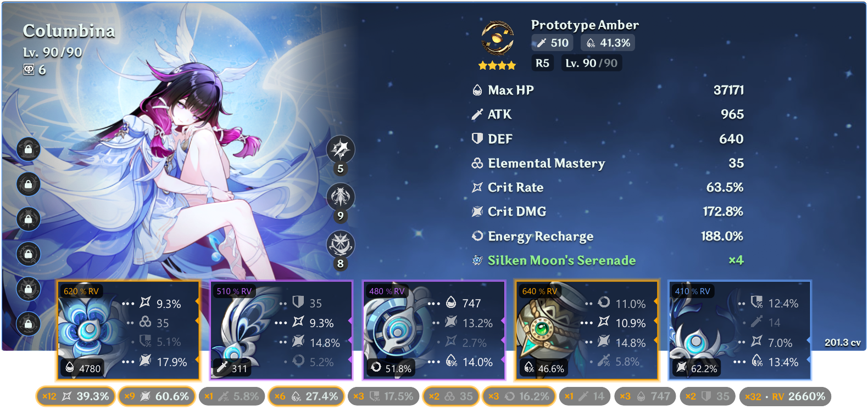Click the topmost locked constellation icon

(x=29, y=149)
